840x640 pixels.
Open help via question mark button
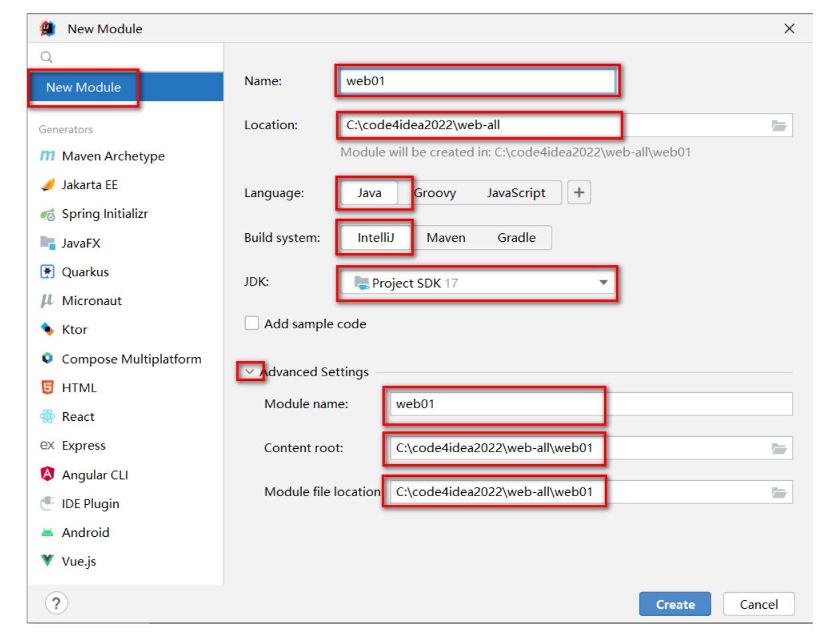[57, 603]
